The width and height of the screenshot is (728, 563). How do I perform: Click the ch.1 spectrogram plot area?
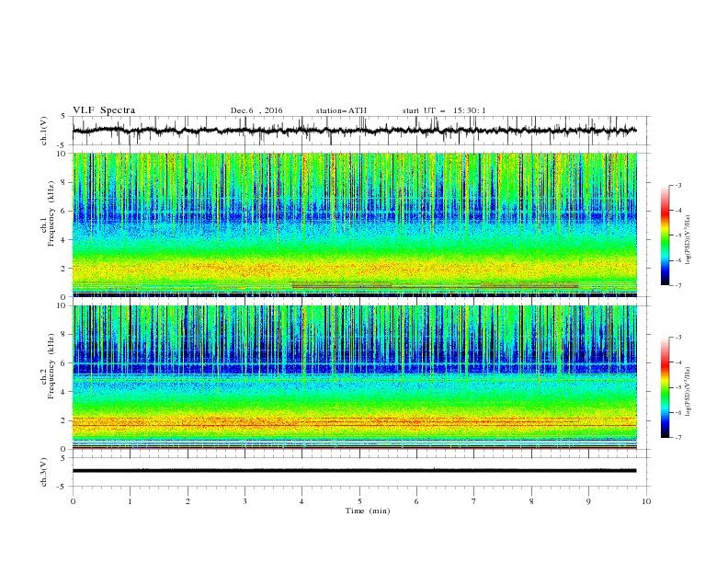tap(354, 224)
